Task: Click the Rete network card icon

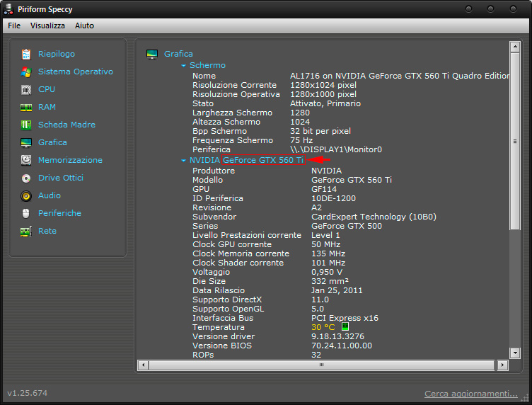Action: pos(26,231)
